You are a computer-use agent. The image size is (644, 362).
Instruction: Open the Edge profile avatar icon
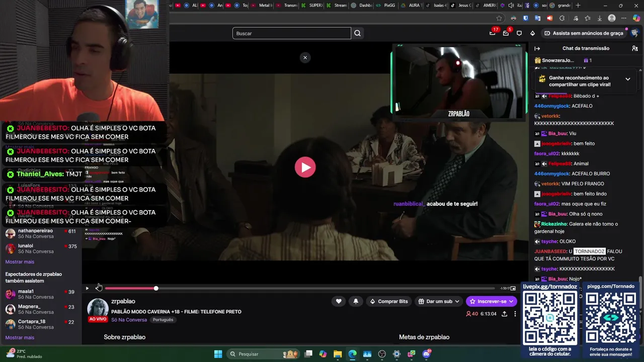pyautogui.click(x=612, y=18)
